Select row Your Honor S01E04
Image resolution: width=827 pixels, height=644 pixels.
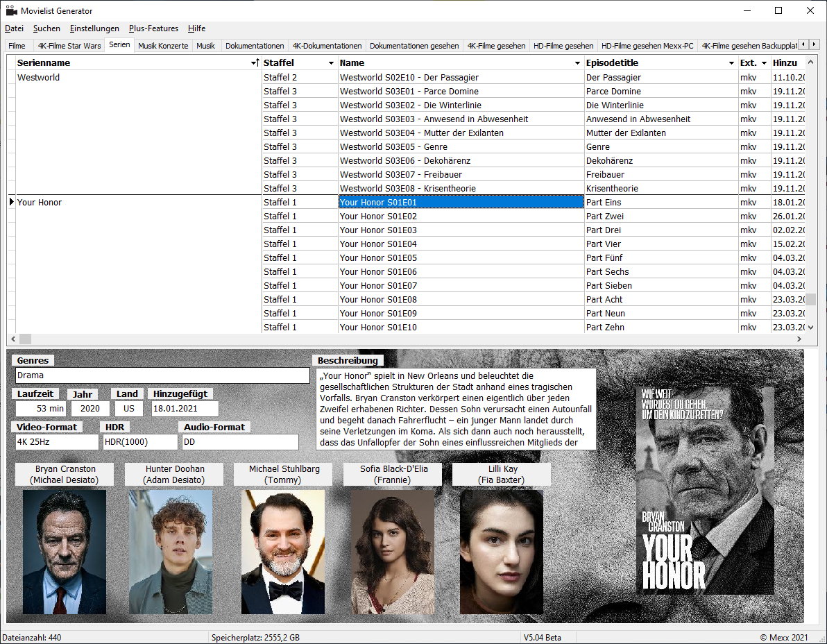click(461, 244)
